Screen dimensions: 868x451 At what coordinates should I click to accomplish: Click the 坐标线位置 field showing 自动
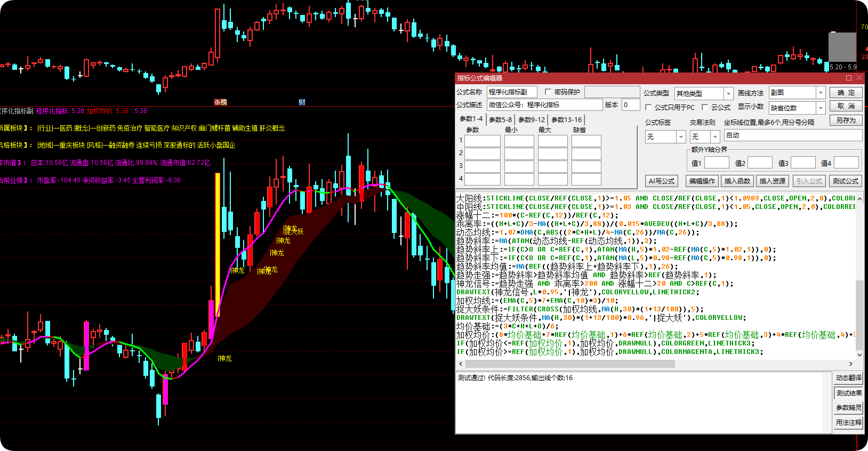pos(793,135)
